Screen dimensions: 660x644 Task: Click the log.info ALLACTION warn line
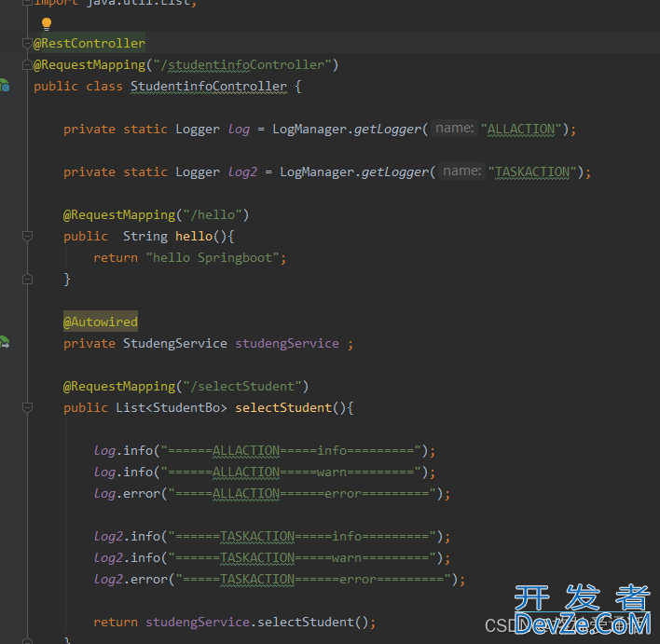(265, 473)
